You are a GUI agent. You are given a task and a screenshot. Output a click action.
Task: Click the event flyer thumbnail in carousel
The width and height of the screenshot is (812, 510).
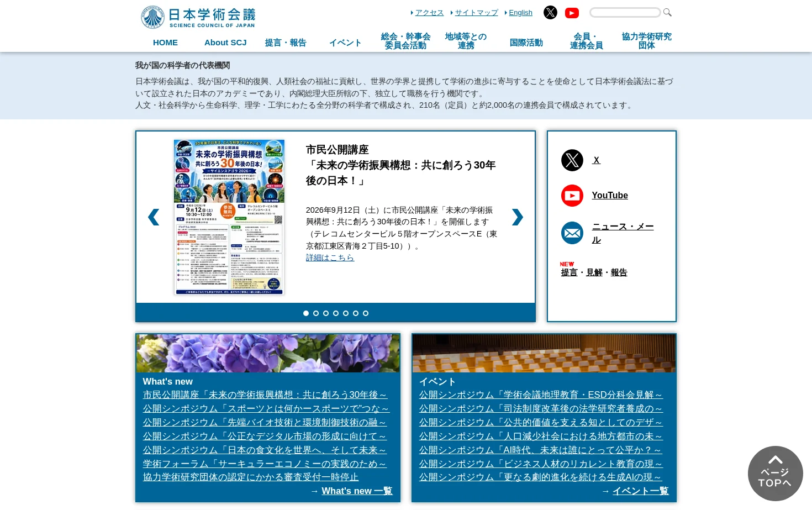(x=229, y=217)
